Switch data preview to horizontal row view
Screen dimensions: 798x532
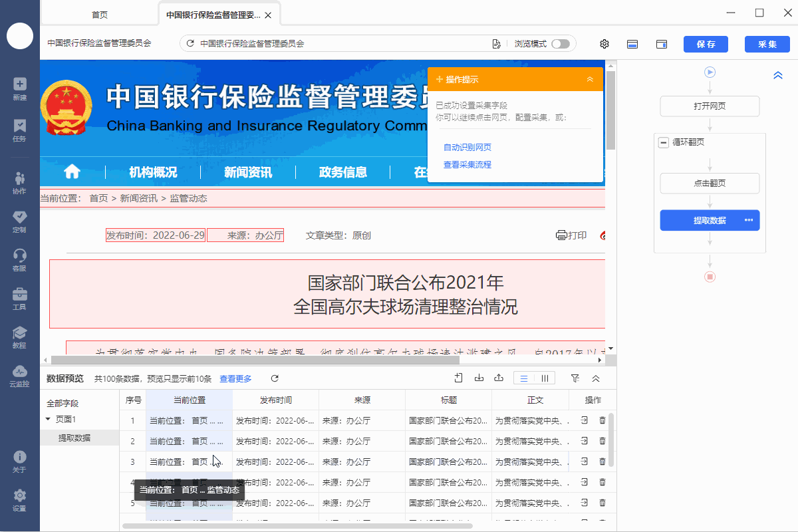(524, 378)
